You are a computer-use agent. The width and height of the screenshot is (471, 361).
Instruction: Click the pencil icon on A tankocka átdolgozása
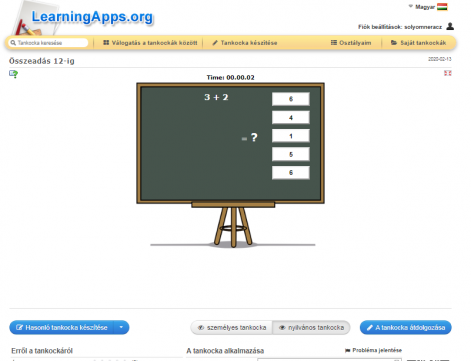(x=369, y=328)
